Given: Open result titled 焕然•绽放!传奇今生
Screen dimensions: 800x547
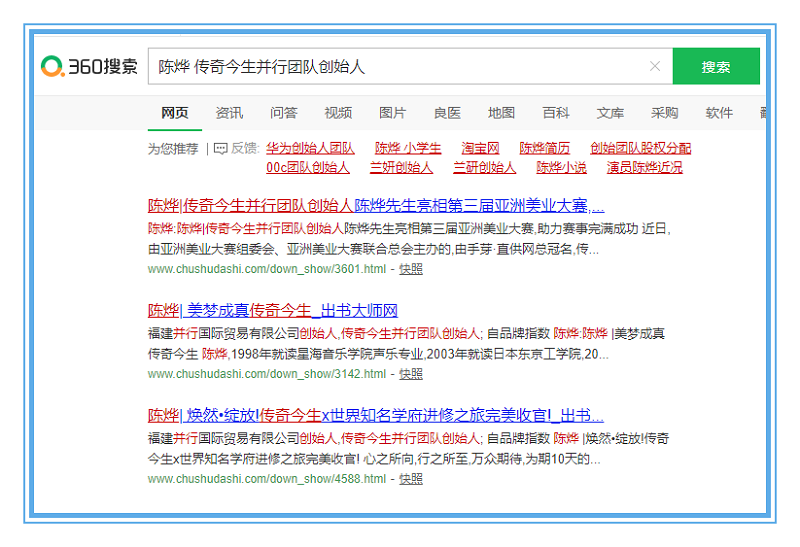Looking at the screenshot, I should coord(375,415).
